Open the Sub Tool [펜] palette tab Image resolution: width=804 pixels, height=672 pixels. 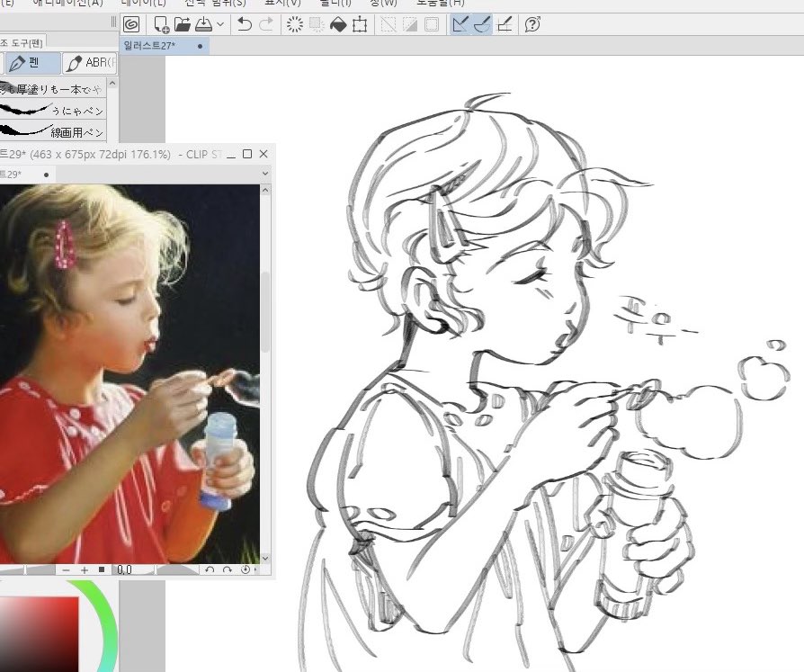click(x=22, y=42)
